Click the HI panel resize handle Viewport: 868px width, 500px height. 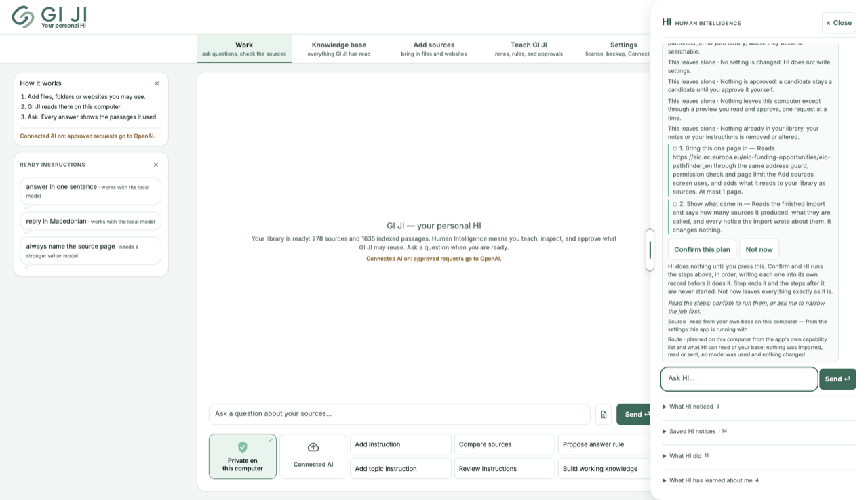click(650, 250)
